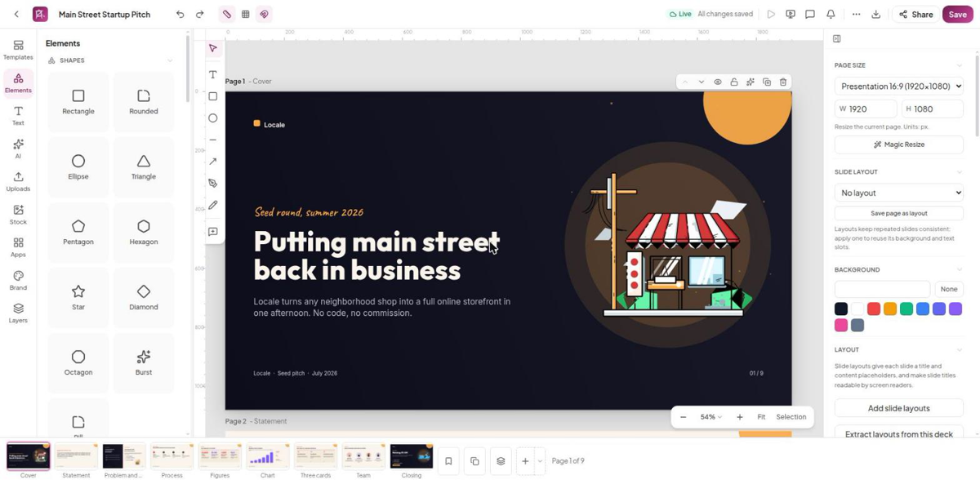Select the Text tool in canvas toolbar
Screen dimensions: 980x484
click(213, 74)
